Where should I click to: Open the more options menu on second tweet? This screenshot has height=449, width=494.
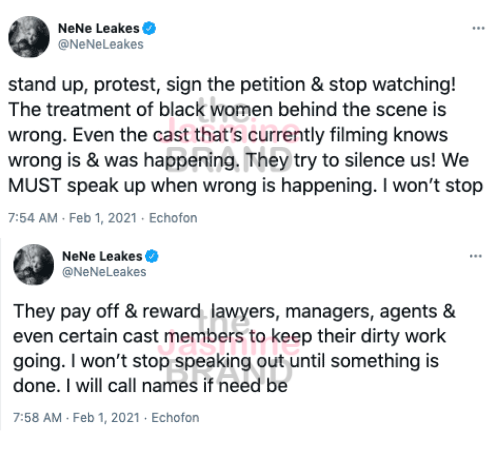476,256
